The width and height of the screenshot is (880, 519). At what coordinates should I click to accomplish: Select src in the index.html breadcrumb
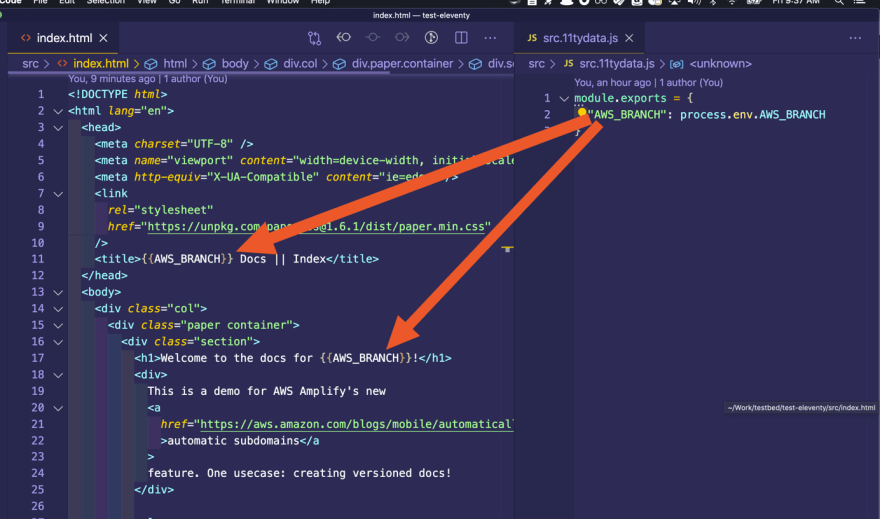click(x=30, y=64)
